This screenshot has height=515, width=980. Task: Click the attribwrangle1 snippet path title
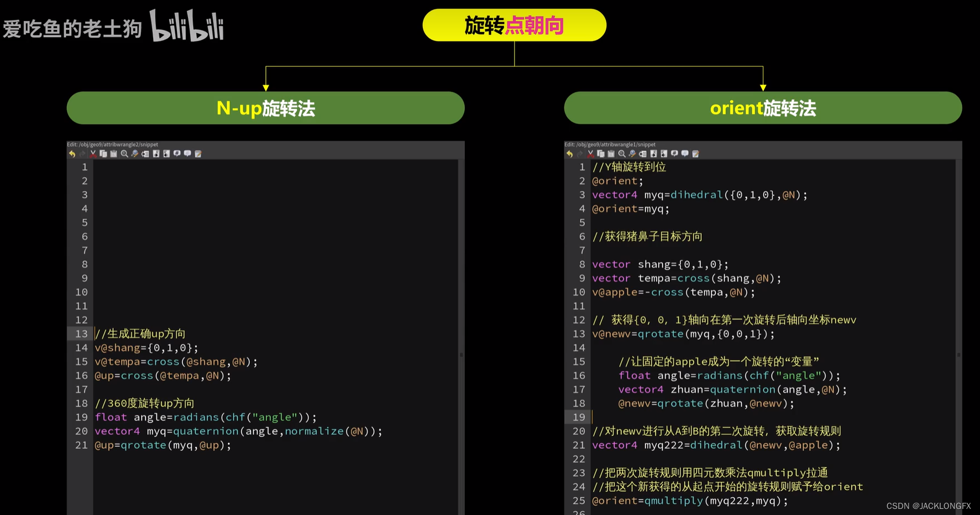pyautogui.click(x=610, y=144)
